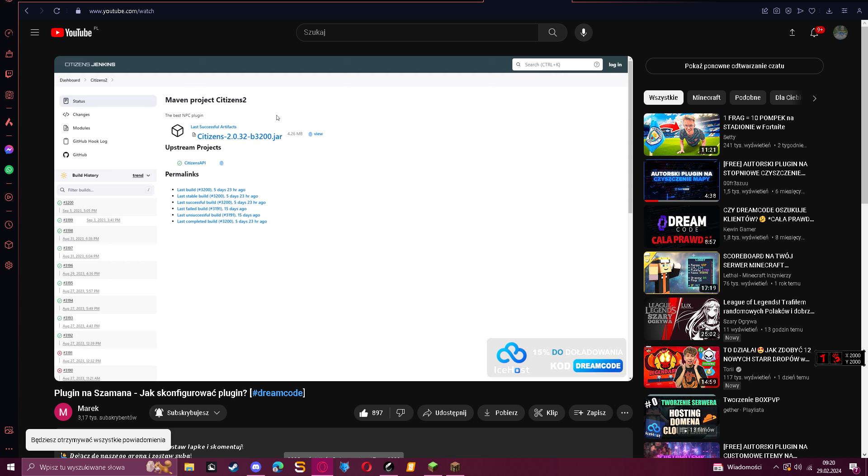The height and width of the screenshot is (476, 868).
Task: Reload the page in the browser
Action: [x=57, y=11]
